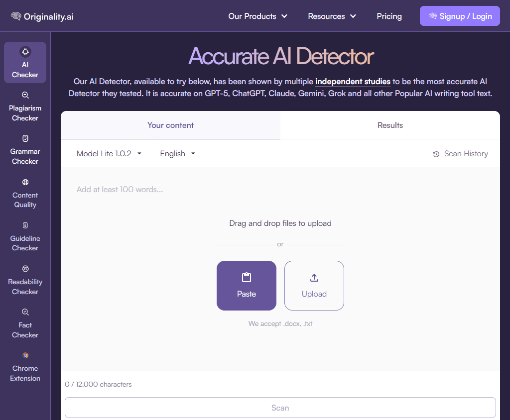Click the 0 / 12,000 characters counter
The height and width of the screenshot is (420, 510).
[x=98, y=384]
